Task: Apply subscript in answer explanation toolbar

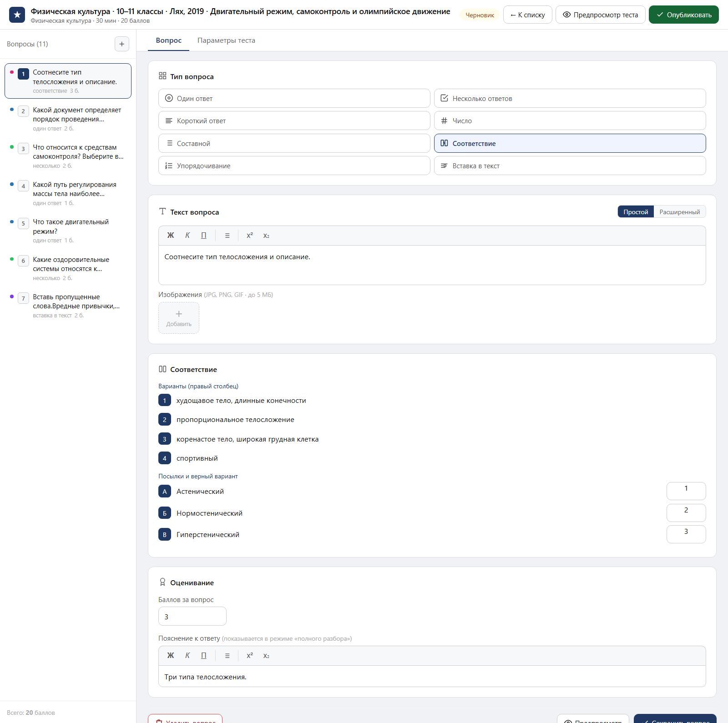Action: coord(266,656)
